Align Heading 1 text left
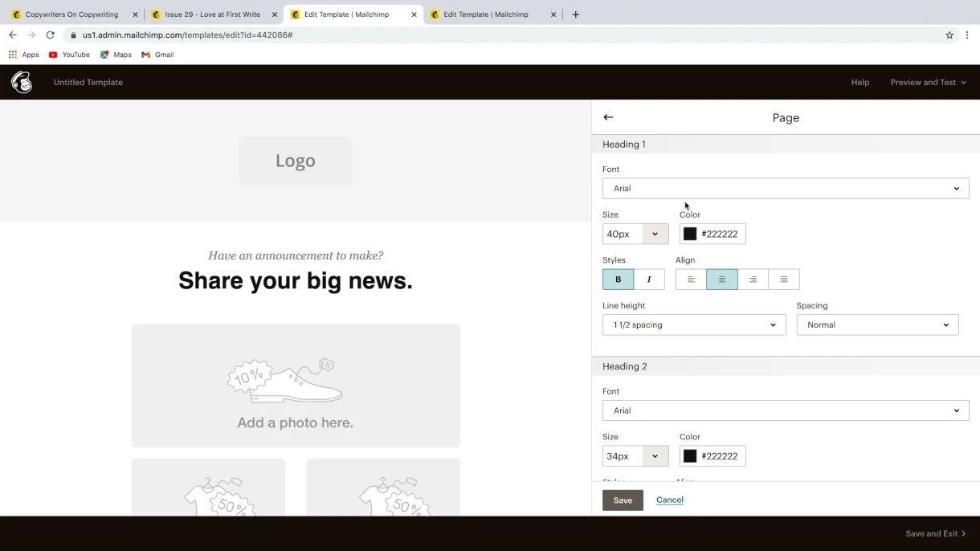 pos(691,280)
